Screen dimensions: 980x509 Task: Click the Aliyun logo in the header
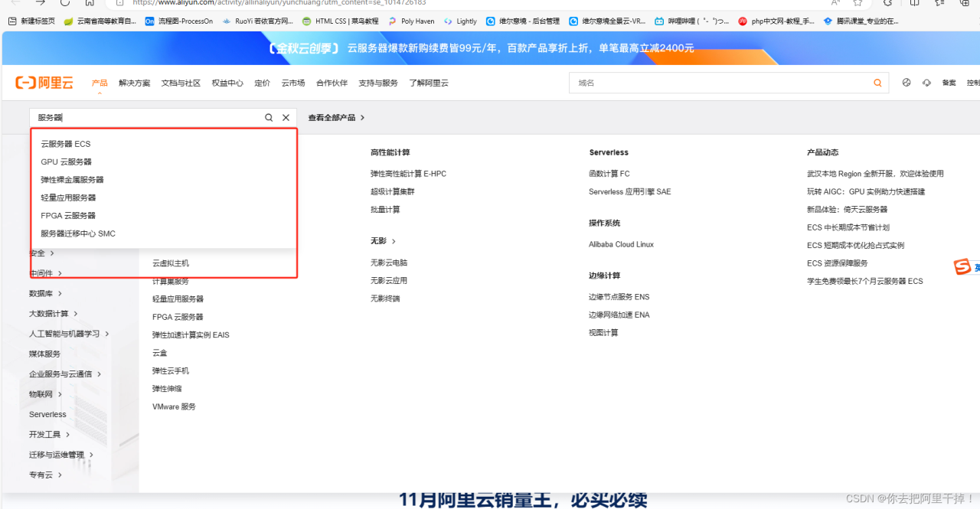(44, 83)
